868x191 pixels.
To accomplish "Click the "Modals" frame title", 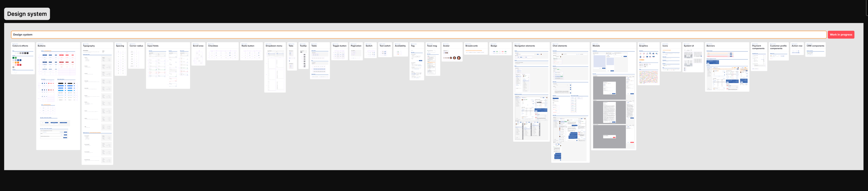I will [x=596, y=46].
